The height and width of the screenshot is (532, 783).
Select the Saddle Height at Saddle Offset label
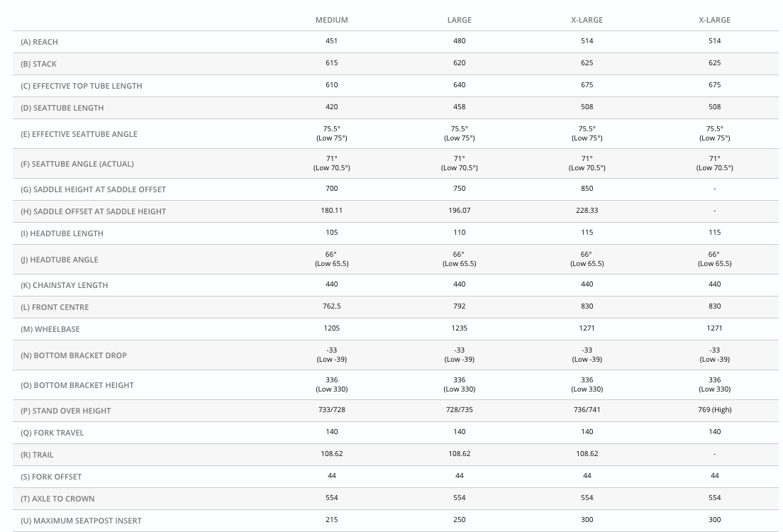pos(94,189)
